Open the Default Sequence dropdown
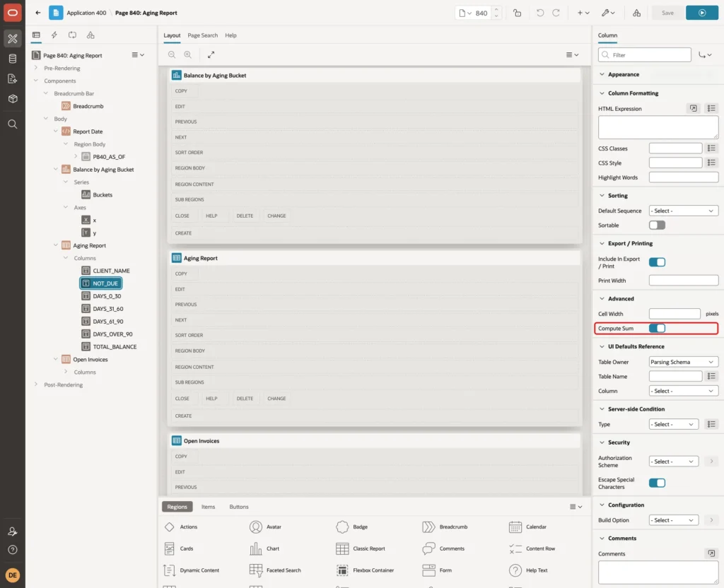The image size is (724, 588). pyautogui.click(x=684, y=211)
